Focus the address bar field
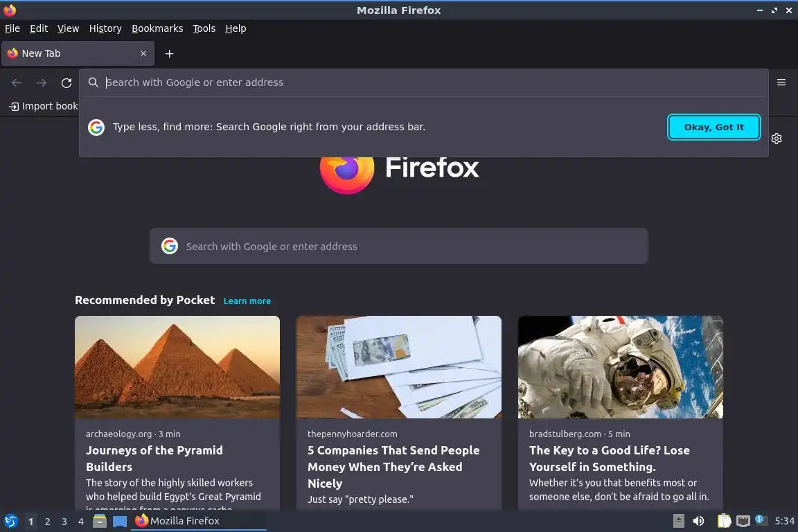 (x=423, y=82)
